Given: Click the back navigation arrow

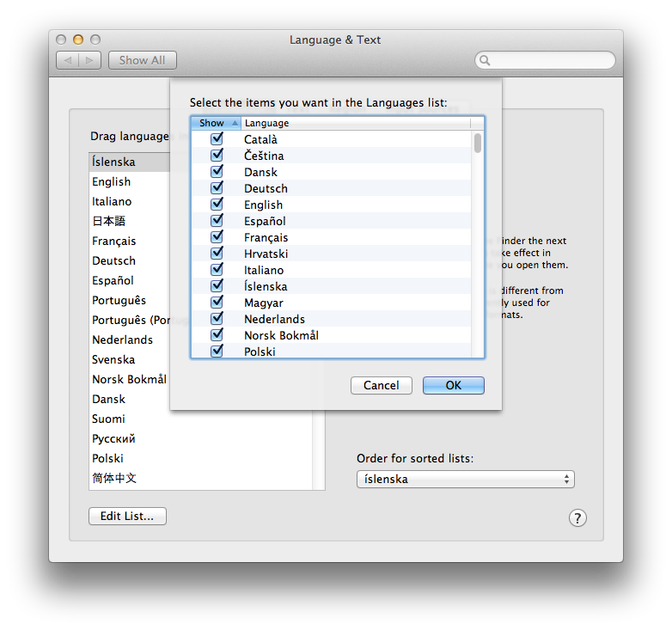Looking at the screenshot, I should click(68, 60).
